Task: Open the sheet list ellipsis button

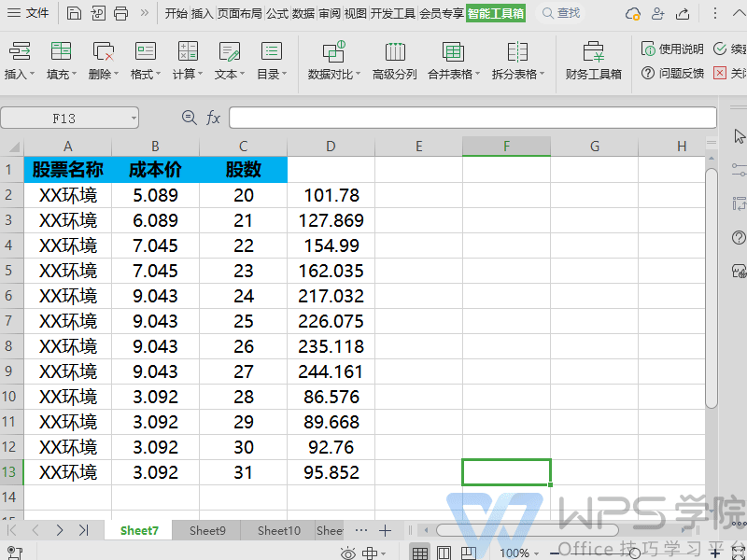Action: coord(361,529)
